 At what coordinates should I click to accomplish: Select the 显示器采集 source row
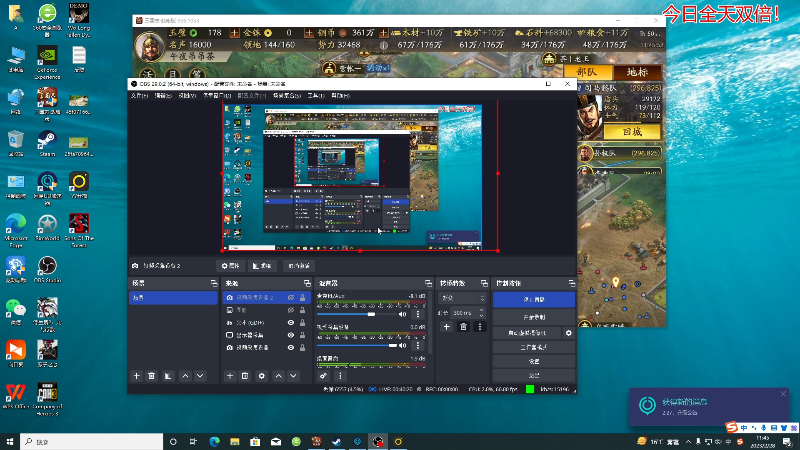266,335
